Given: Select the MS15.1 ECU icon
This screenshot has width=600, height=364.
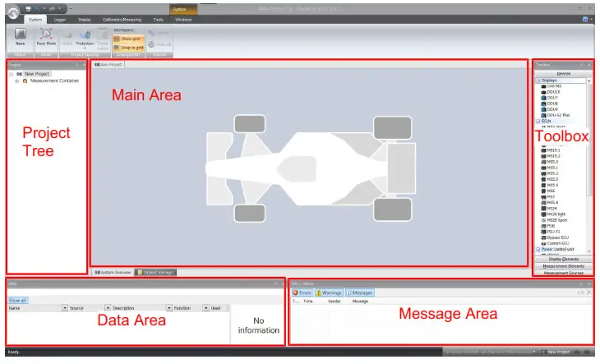Looking at the screenshot, I should [x=543, y=150].
